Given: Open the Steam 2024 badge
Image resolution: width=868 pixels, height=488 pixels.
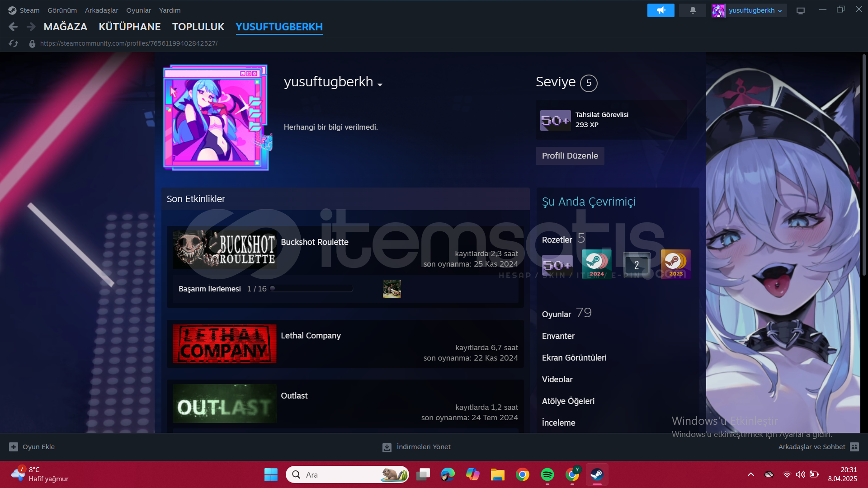Looking at the screenshot, I should pos(596,264).
